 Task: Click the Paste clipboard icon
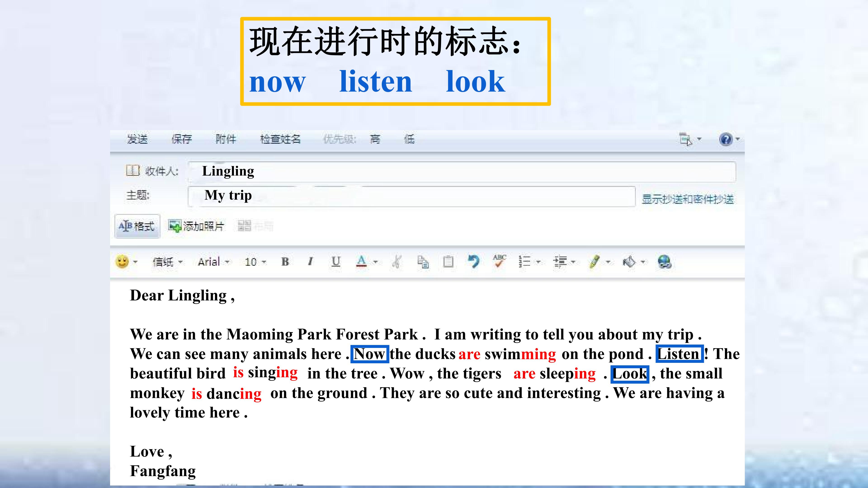tap(448, 262)
